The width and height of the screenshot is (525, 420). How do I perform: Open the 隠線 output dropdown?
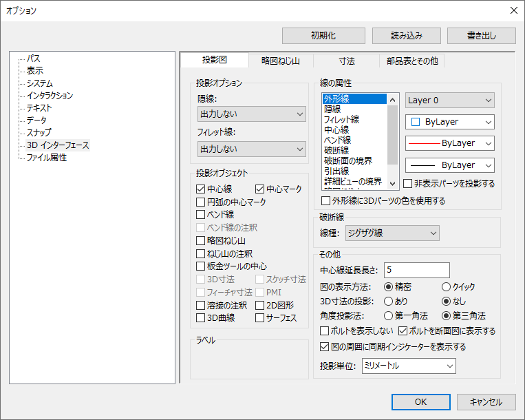click(251, 114)
